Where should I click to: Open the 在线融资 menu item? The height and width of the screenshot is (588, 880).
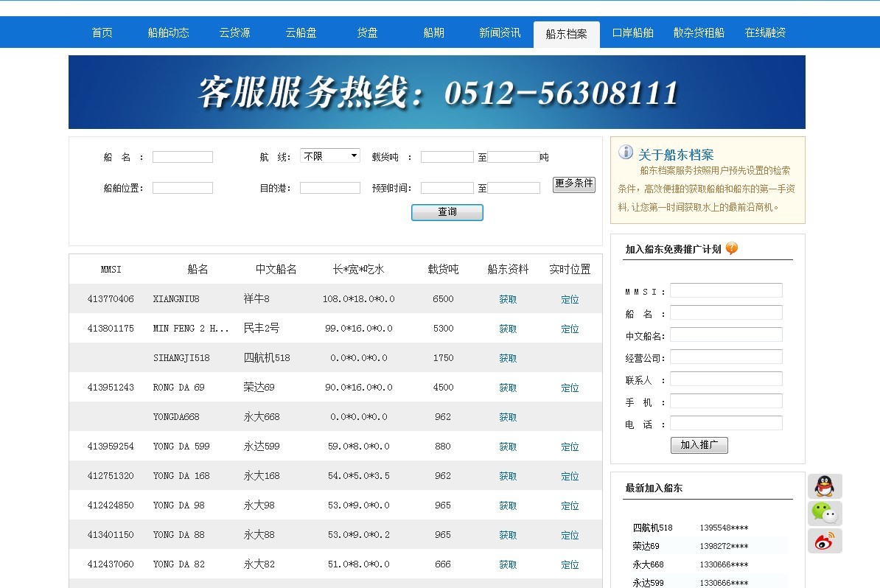pos(765,32)
